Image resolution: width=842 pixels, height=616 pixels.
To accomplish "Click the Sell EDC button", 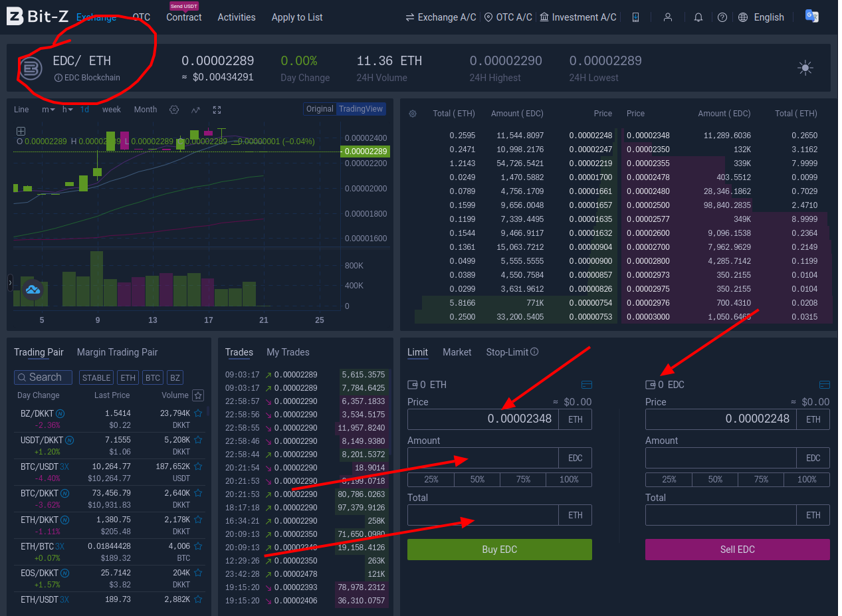I will click(738, 550).
